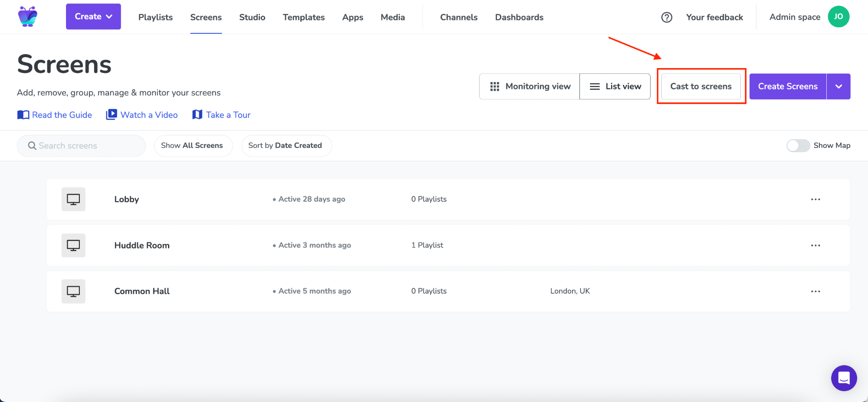
Task: Go to the Playlists tab
Action: click(155, 17)
